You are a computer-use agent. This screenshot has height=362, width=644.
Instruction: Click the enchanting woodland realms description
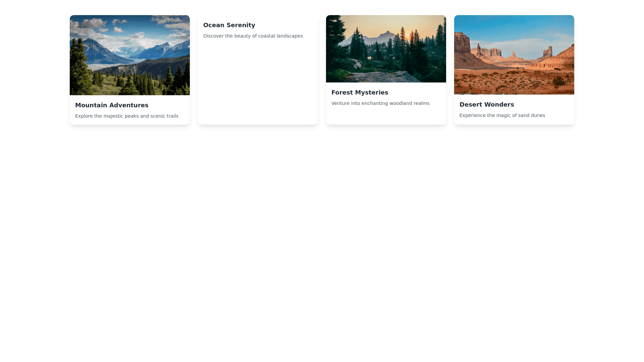coord(380,103)
